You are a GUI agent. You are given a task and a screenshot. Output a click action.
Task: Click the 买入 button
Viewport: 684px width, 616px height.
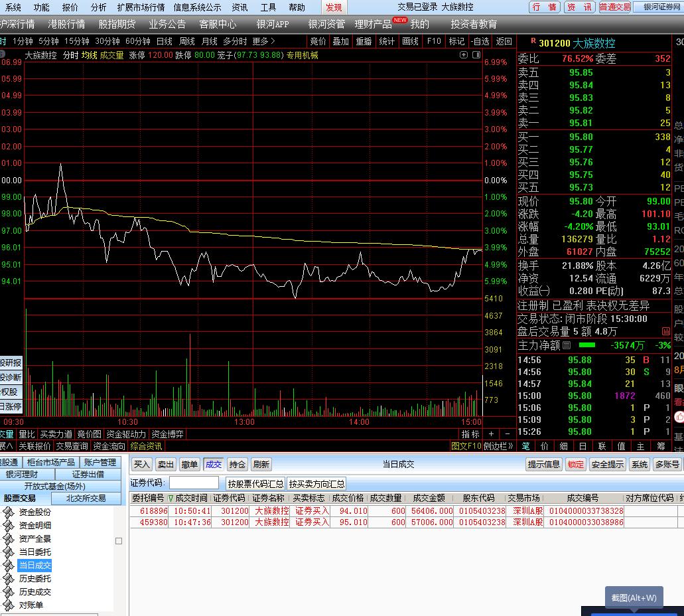(x=142, y=464)
